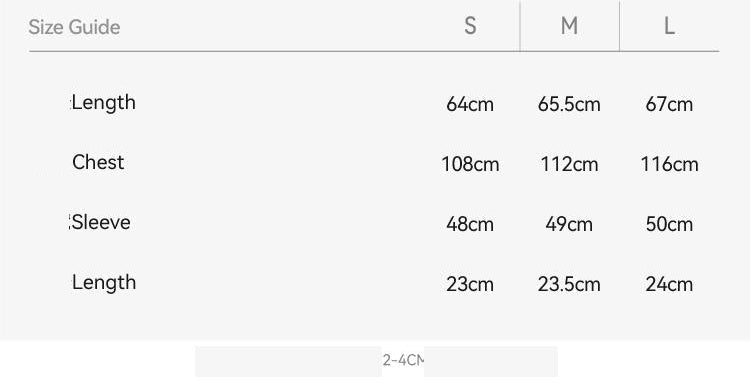Viewport: 750px width, 385px height.
Task: Click the Sleeve row label
Action: 101,222
